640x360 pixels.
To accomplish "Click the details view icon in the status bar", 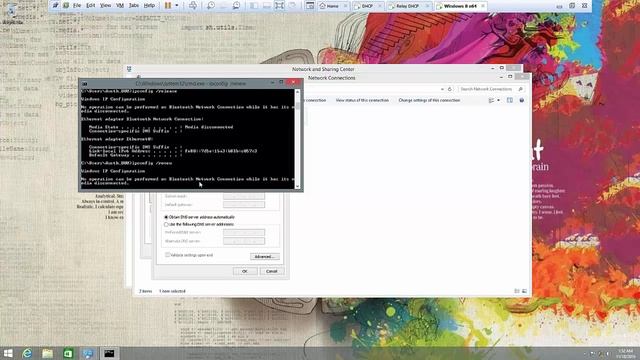I will click(517, 291).
